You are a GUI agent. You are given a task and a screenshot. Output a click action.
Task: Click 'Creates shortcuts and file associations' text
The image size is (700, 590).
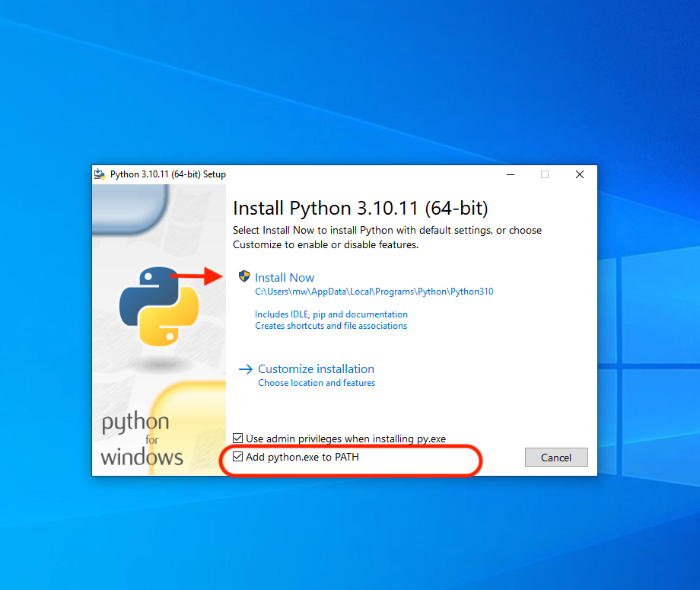pos(331,326)
